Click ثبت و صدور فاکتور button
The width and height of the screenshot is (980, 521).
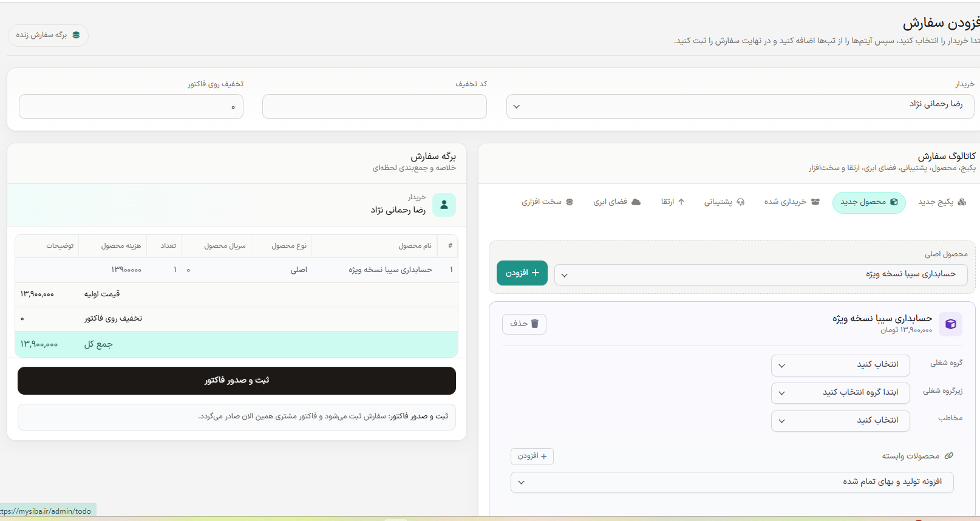point(237,381)
